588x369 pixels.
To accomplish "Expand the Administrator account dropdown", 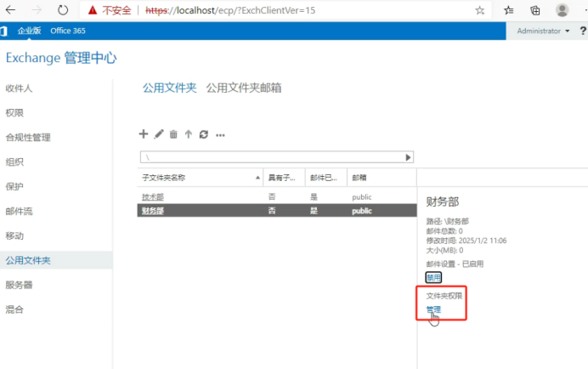I will (x=543, y=31).
